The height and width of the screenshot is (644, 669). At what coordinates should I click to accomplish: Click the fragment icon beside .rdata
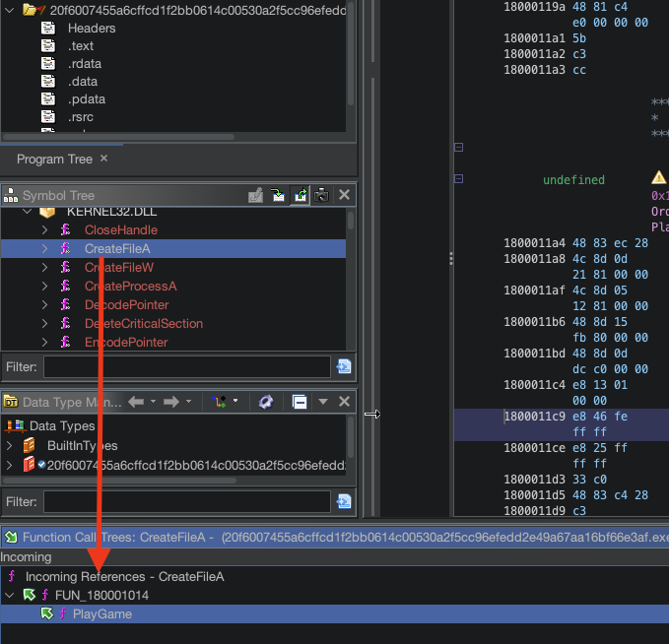[48, 64]
